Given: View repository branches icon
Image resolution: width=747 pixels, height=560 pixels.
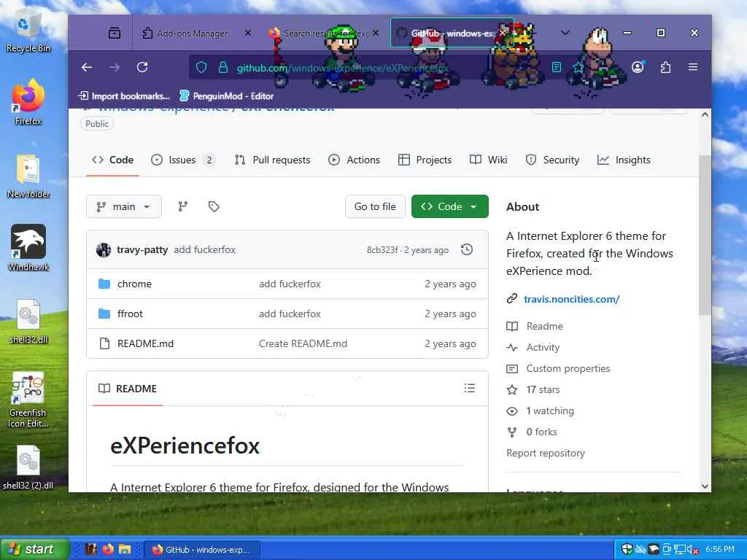Looking at the screenshot, I should [183, 206].
